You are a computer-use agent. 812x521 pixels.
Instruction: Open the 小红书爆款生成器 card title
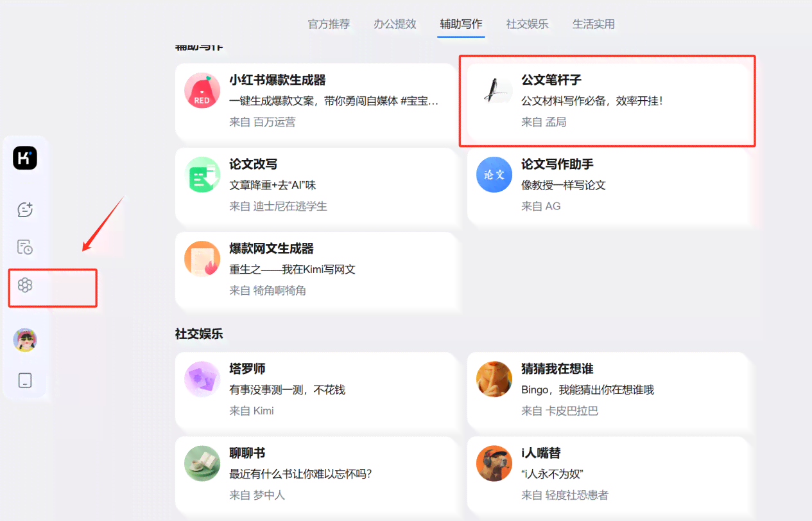tap(277, 80)
